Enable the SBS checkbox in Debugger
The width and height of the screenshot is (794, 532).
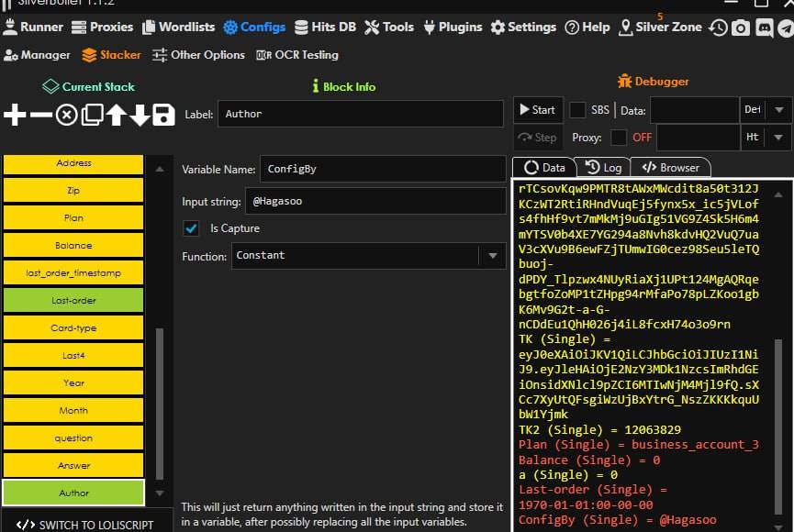[x=577, y=110]
